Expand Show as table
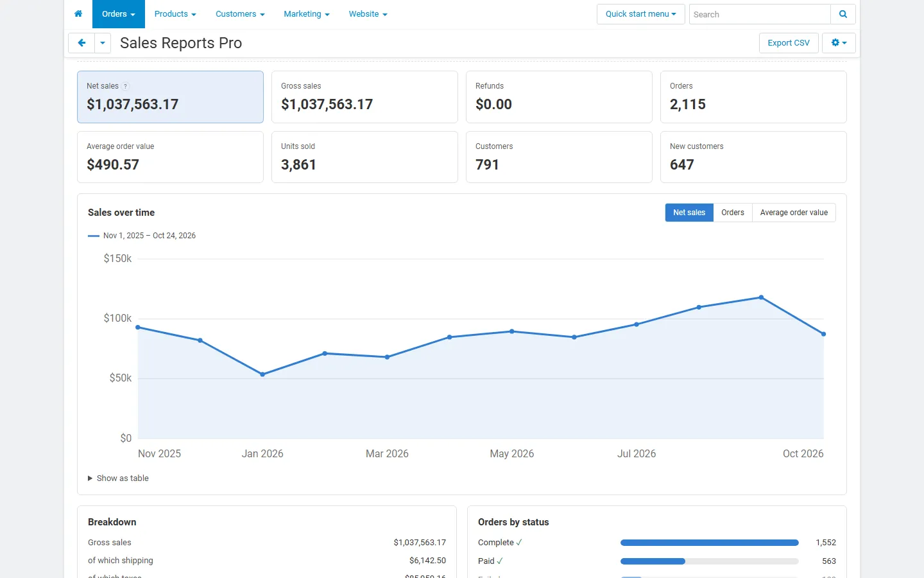The height and width of the screenshot is (578, 924). point(118,478)
